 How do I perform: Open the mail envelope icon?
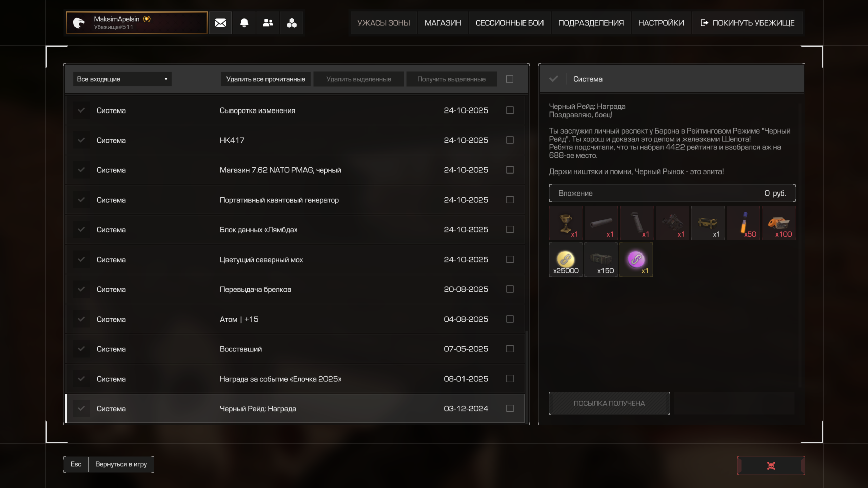point(220,23)
